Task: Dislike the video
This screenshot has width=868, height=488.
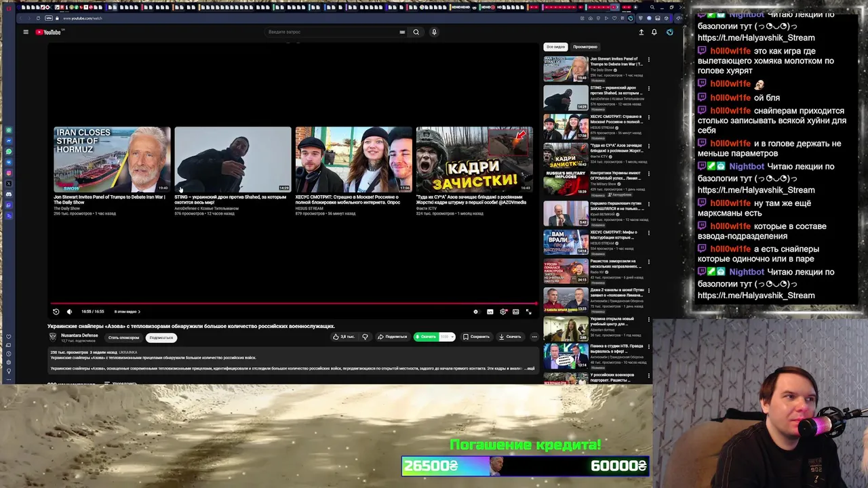Action: [x=365, y=337]
